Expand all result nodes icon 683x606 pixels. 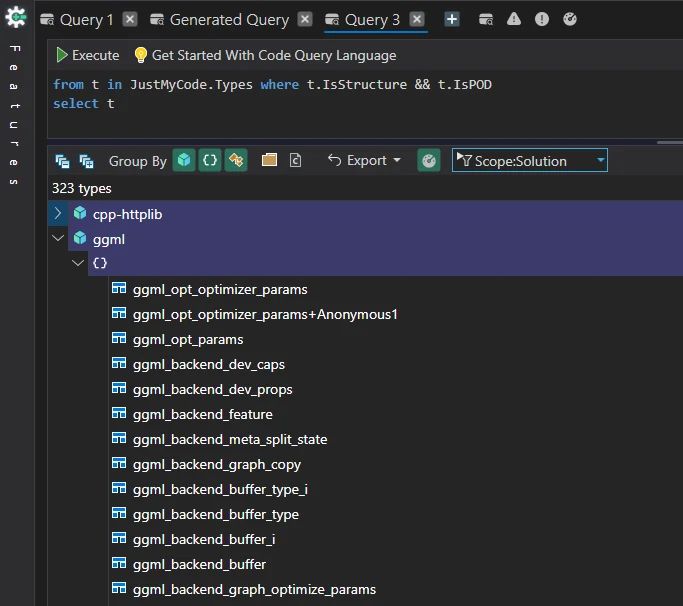86,161
